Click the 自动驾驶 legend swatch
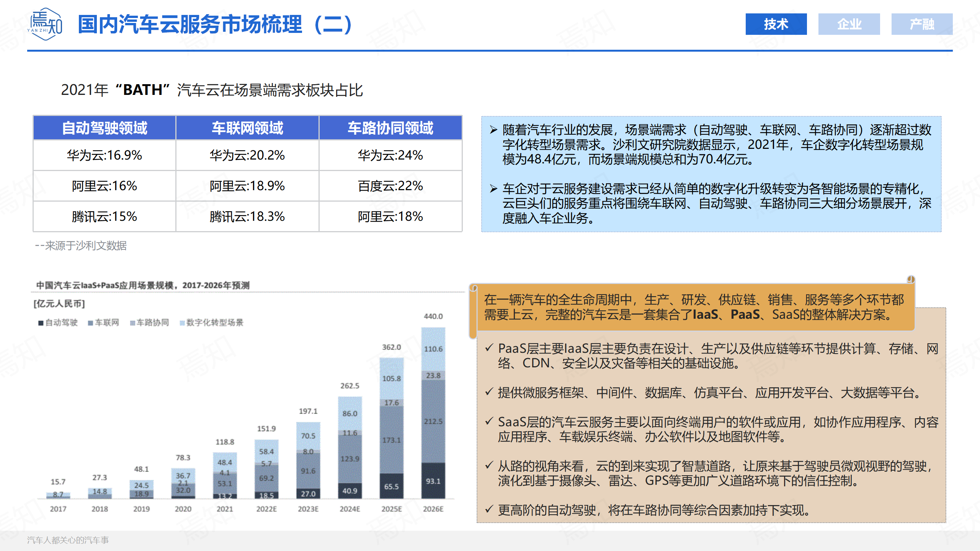980x551 pixels. click(x=41, y=323)
